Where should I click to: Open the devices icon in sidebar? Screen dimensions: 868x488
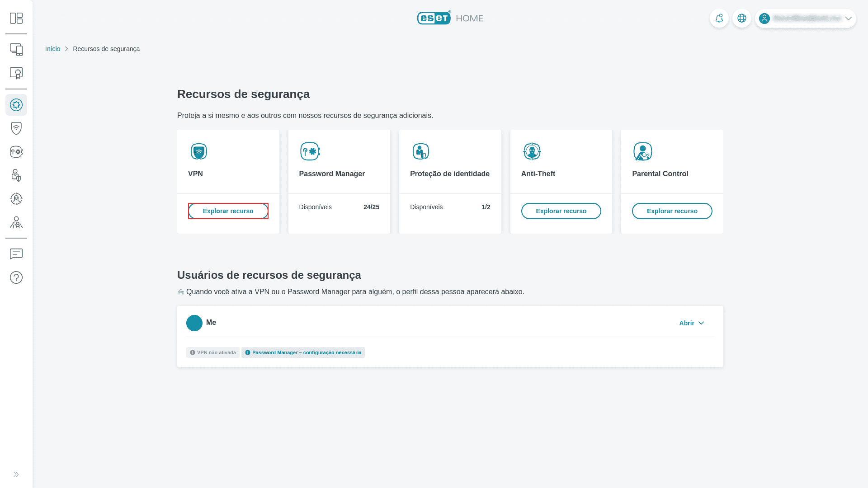pyautogui.click(x=16, y=50)
